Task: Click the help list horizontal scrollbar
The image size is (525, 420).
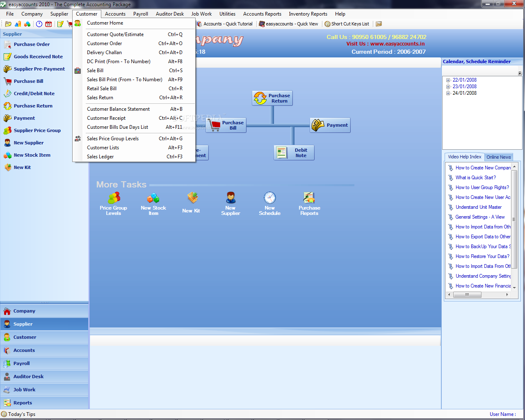Action: 467,294
